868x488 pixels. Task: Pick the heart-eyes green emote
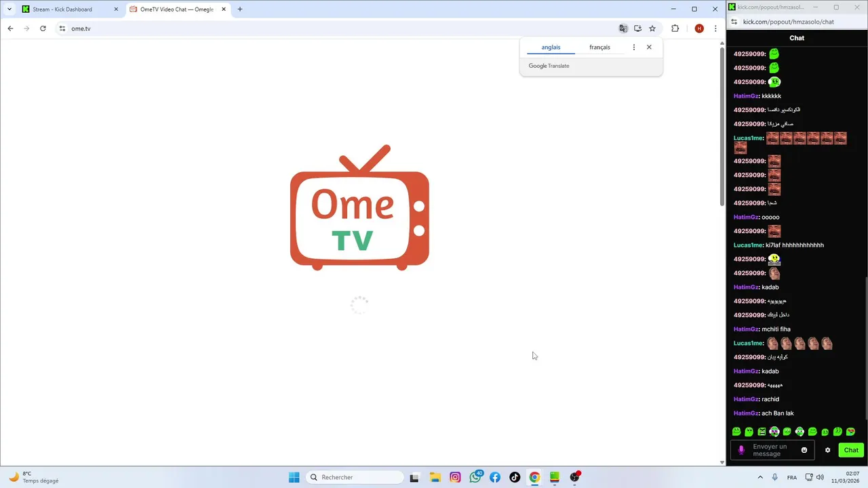coord(850,432)
